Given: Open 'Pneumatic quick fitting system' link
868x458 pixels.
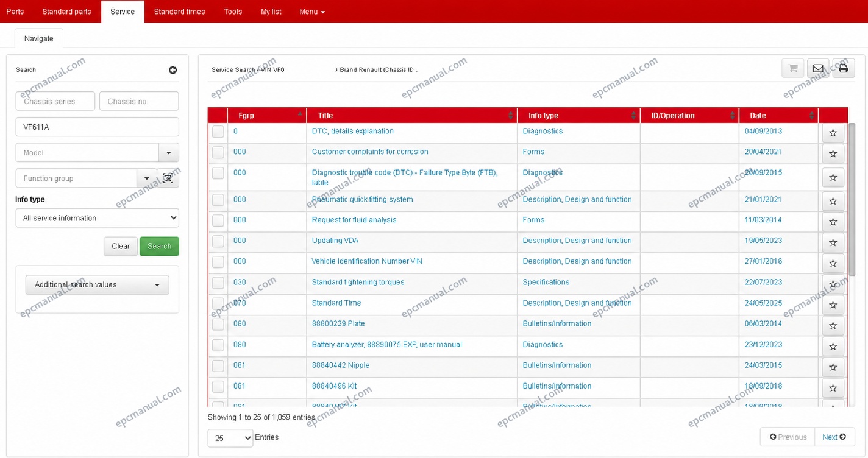Looking at the screenshot, I should (362, 199).
